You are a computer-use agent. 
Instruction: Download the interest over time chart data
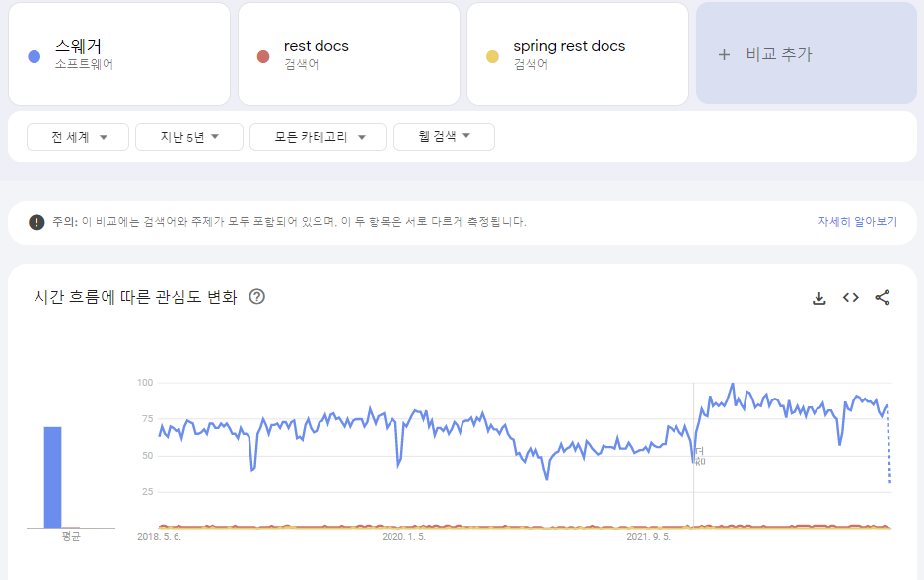point(818,298)
